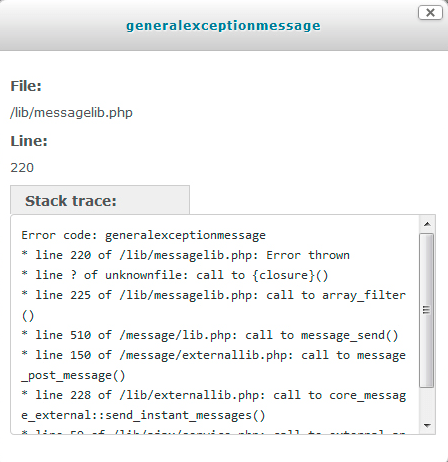This screenshot has width=448, height=462.
Task: Click the 'call to {closure}()' trace row
Action: pyautogui.click(x=175, y=275)
